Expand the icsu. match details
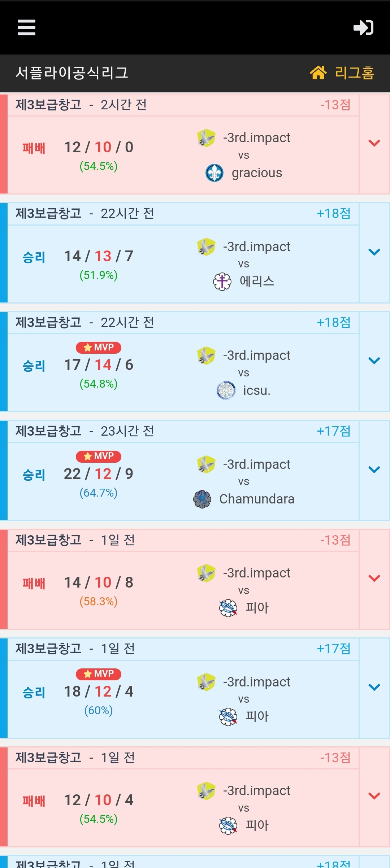Screen dimensions: 390x868 coord(374,361)
